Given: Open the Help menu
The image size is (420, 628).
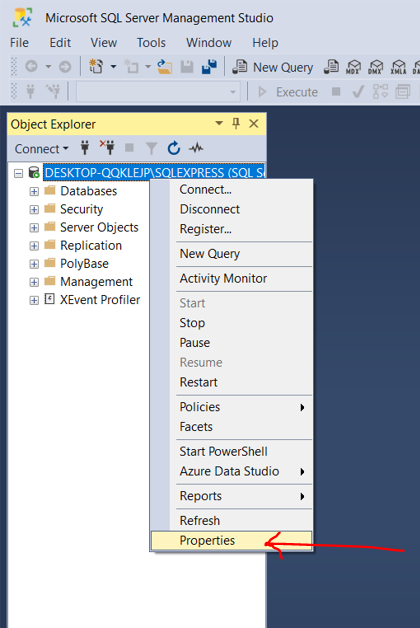Looking at the screenshot, I should (x=265, y=42).
